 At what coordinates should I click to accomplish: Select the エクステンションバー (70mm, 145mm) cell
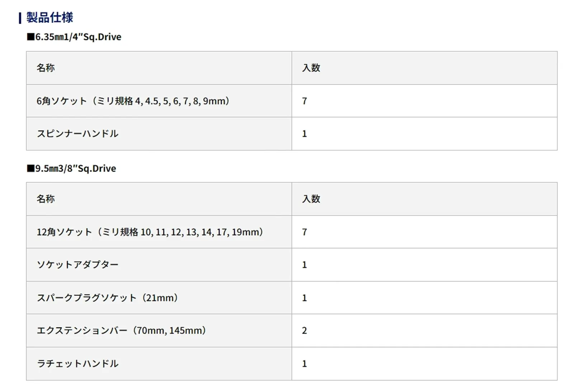click(121, 330)
